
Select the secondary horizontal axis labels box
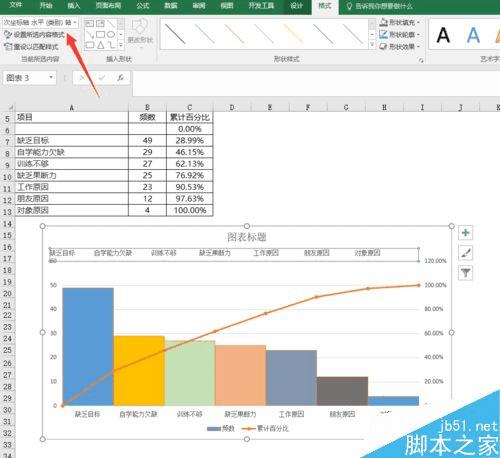coord(234,255)
